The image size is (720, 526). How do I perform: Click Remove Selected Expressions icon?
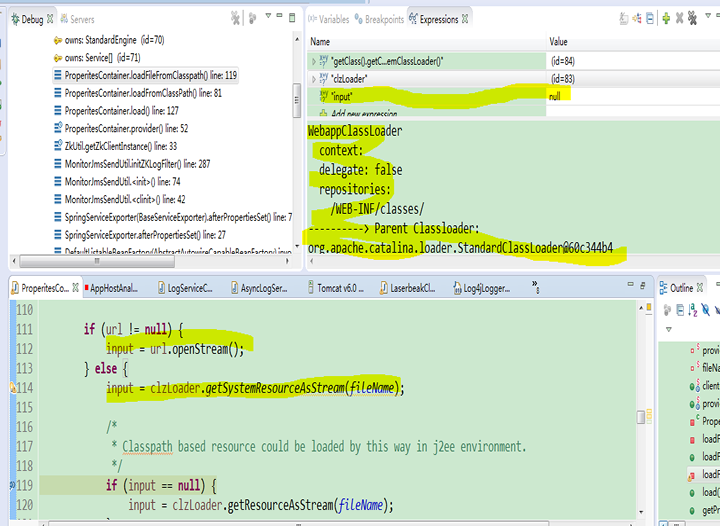pyautogui.click(x=679, y=18)
